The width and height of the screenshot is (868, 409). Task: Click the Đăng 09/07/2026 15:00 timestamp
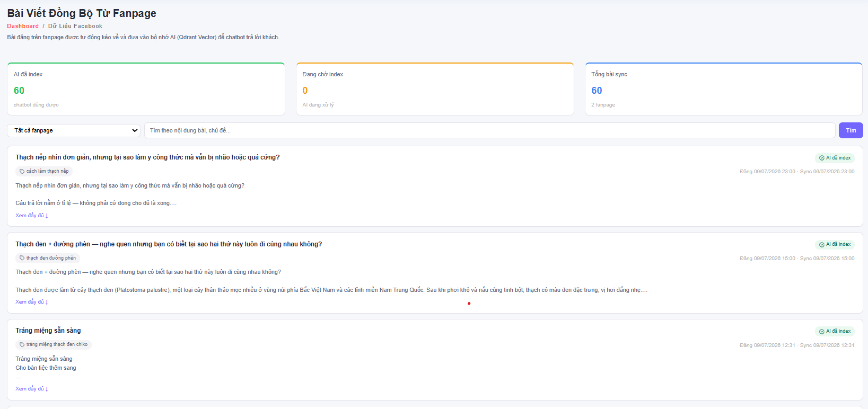click(767, 259)
